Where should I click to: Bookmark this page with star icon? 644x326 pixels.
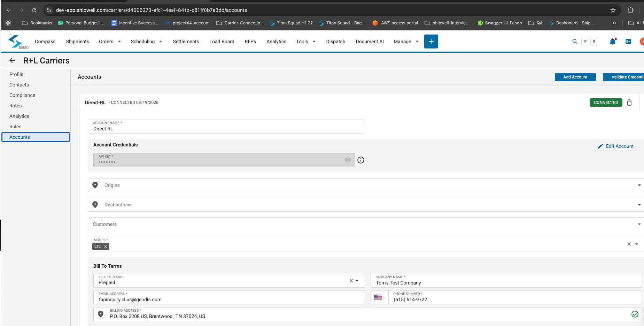point(613,10)
